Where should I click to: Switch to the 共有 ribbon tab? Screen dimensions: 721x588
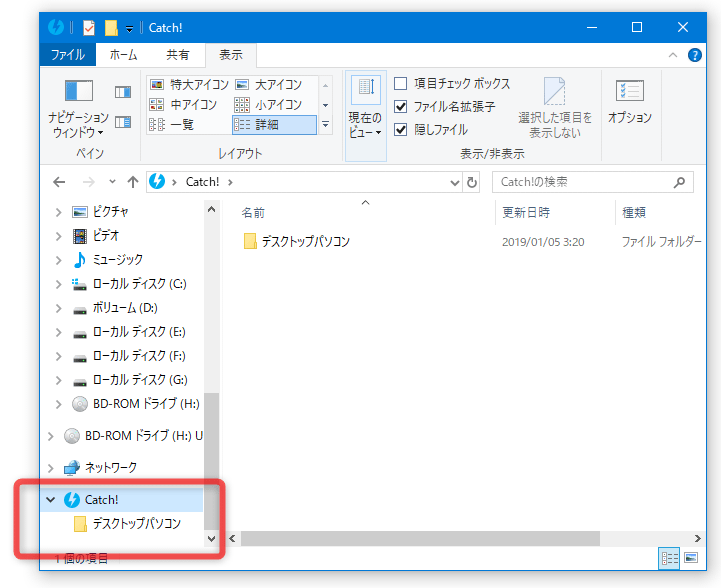[x=177, y=55]
